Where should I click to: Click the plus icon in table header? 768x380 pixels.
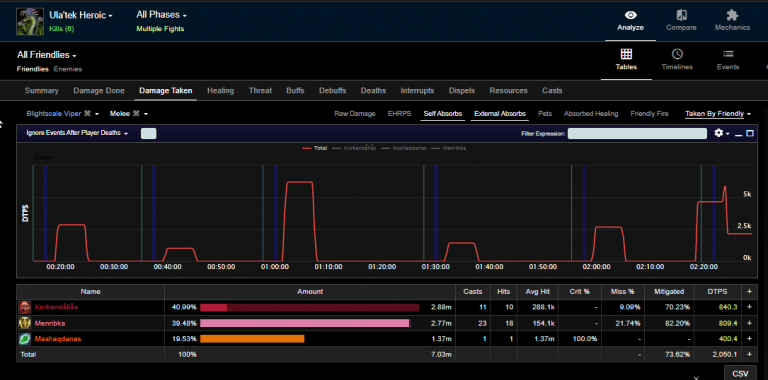coord(749,291)
